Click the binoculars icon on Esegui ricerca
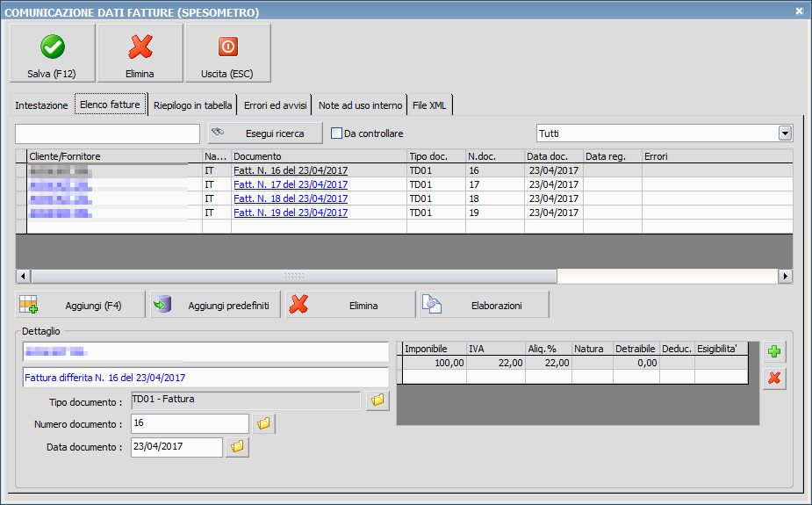This screenshot has width=812, height=505. [x=218, y=132]
